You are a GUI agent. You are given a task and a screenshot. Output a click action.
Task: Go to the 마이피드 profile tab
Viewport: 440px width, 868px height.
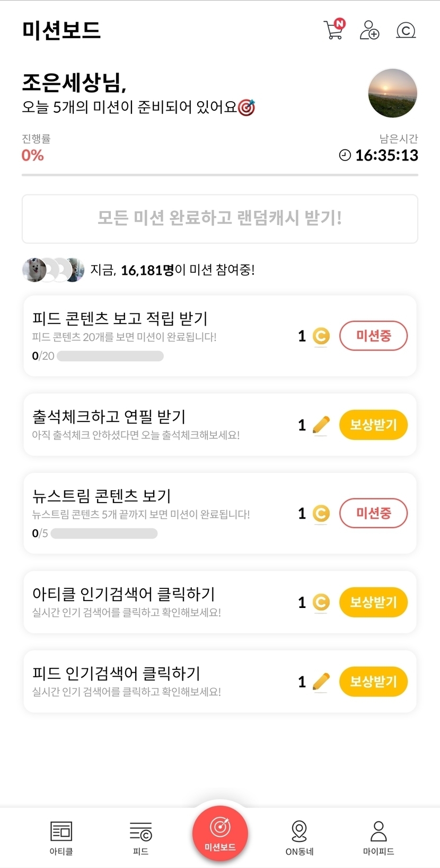tap(379, 838)
